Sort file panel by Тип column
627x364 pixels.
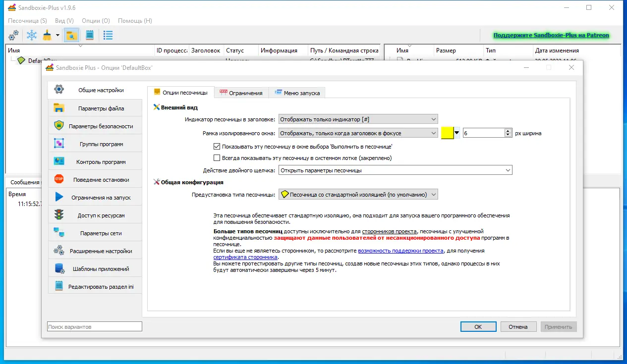click(x=509, y=51)
